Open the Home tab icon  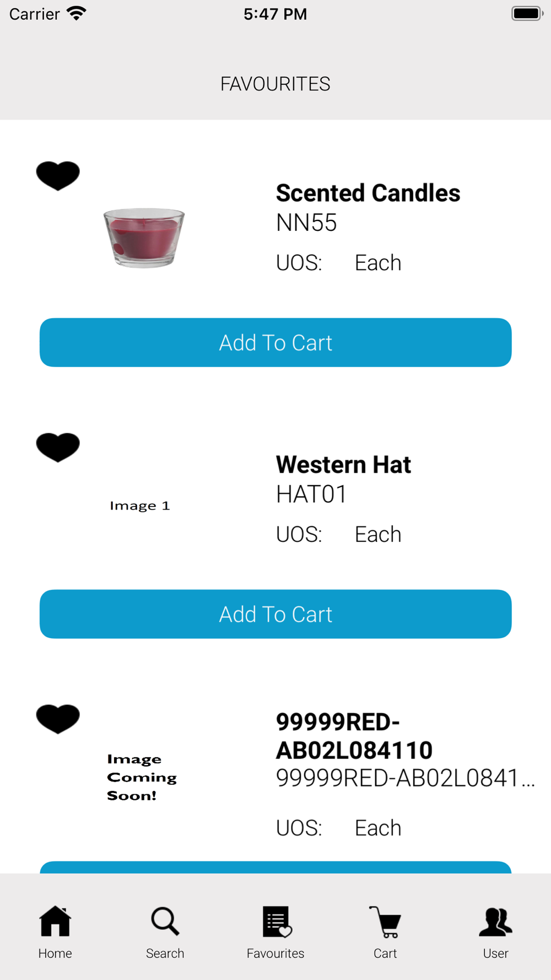click(55, 921)
